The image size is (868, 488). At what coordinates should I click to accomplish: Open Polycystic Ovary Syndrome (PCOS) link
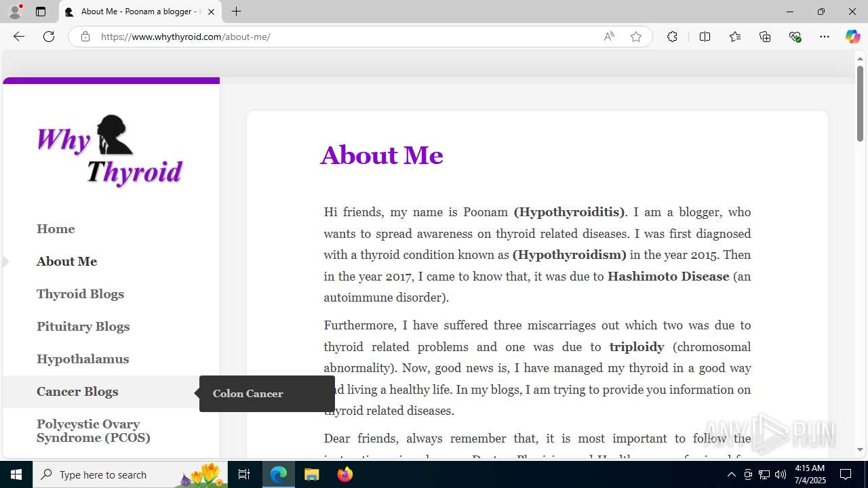(94, 431)
